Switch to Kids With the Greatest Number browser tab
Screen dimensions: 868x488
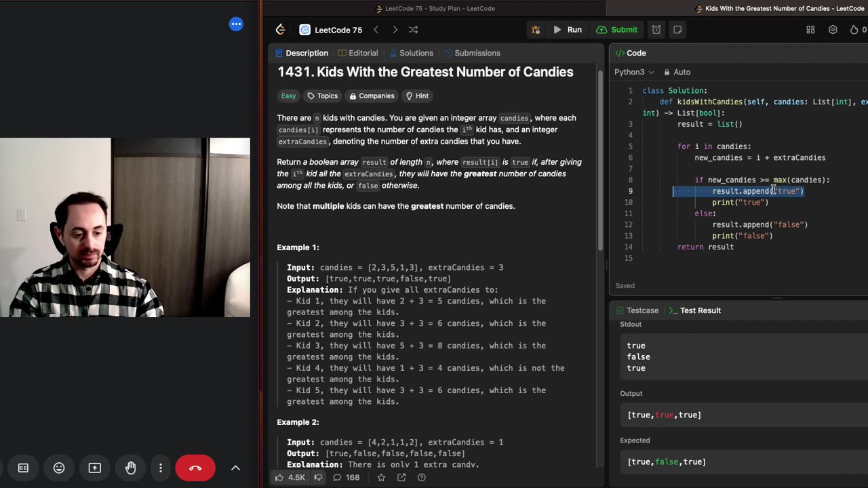(780, 8)
